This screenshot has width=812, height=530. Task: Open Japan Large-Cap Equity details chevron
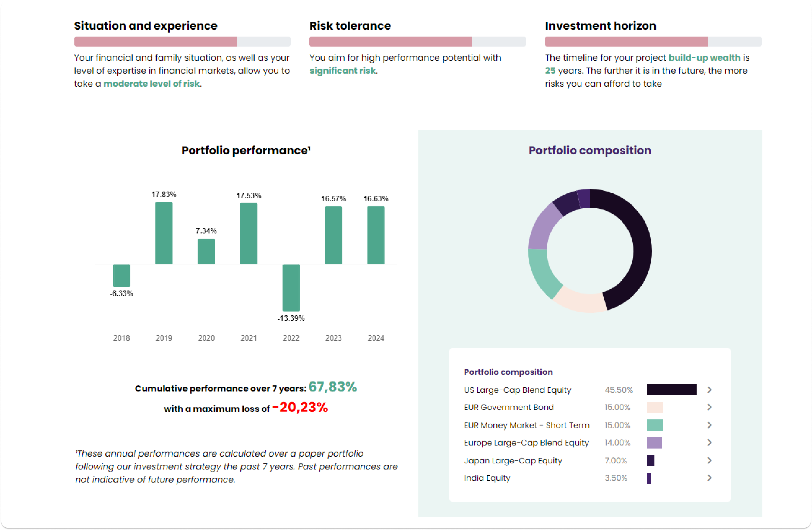pyautogui.click(x=709, y=460)
